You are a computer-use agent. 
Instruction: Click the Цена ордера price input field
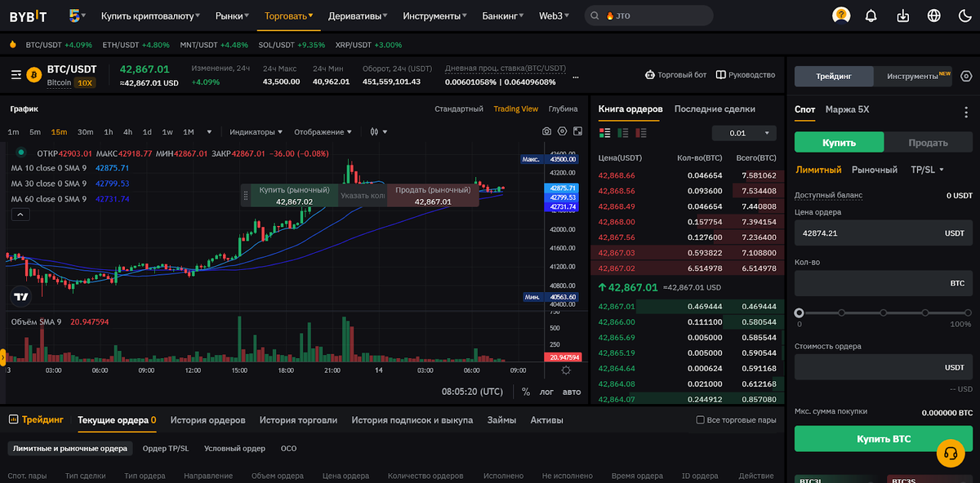click(884, 233)
